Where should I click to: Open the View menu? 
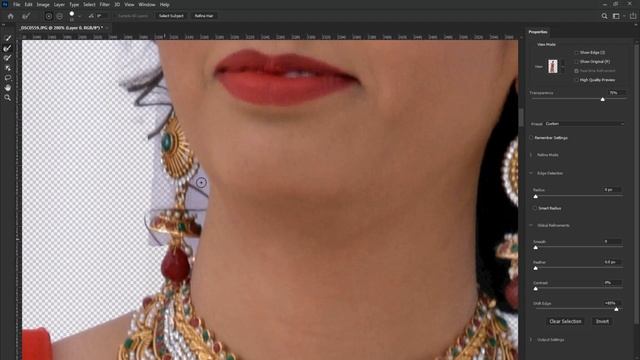[129, 4]
